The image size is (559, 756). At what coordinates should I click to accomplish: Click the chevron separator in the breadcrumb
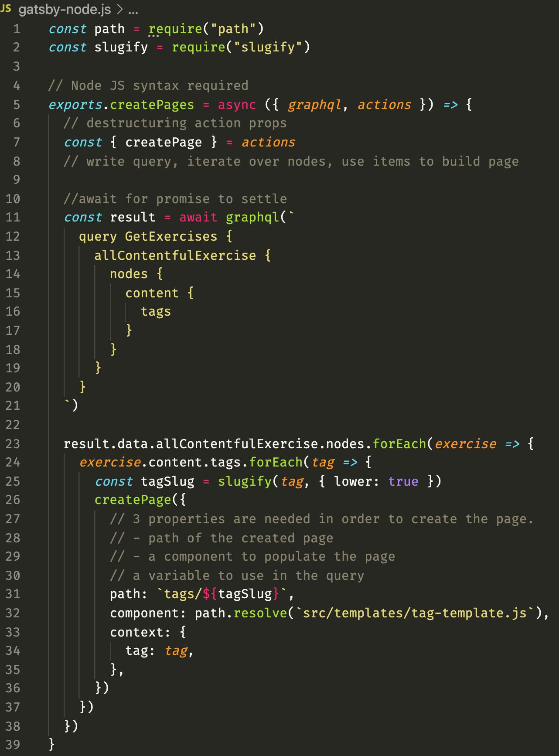coord(120,9)
